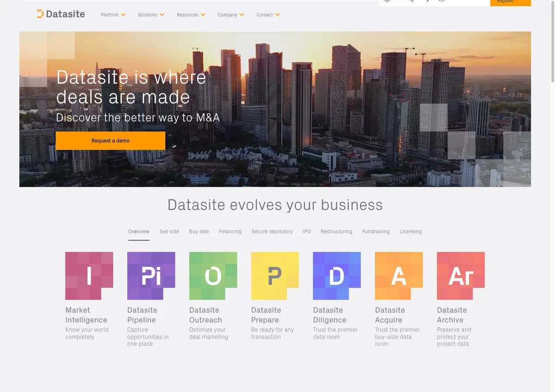Image resolution: width=555 pixels, height=392 pixels.
Task: Open the Datasite Outreach 'O' tile
Action: (x=213, y=276)
